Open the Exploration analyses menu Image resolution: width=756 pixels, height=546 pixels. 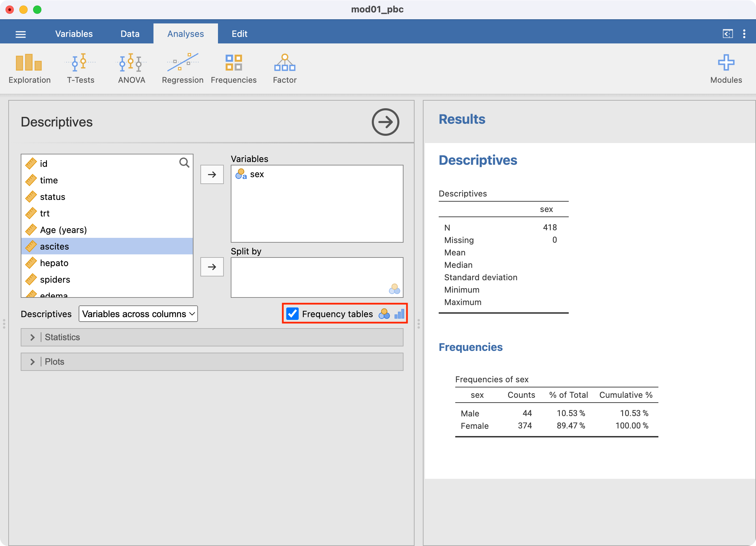pos(29,69)
